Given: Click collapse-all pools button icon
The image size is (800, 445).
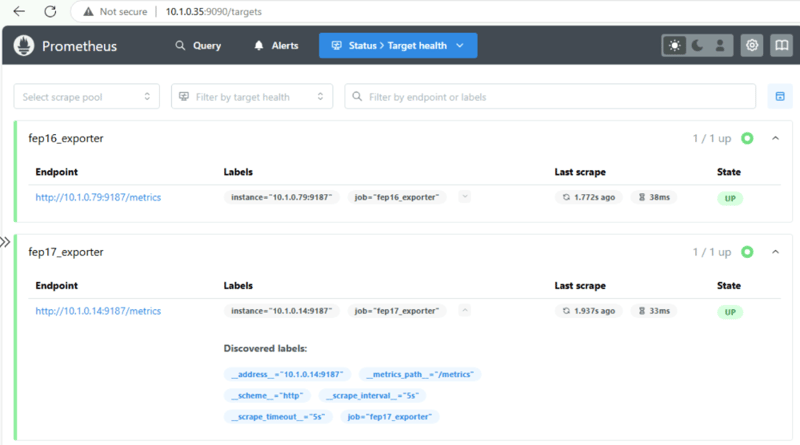Looking at the screenshot, I should coord(780,96).
